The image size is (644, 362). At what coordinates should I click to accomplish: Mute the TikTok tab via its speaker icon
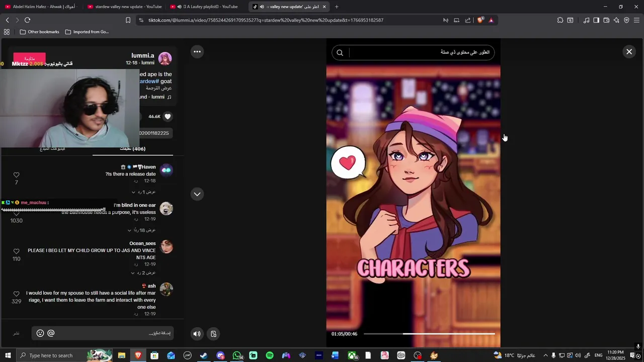[x=262, y=7]
